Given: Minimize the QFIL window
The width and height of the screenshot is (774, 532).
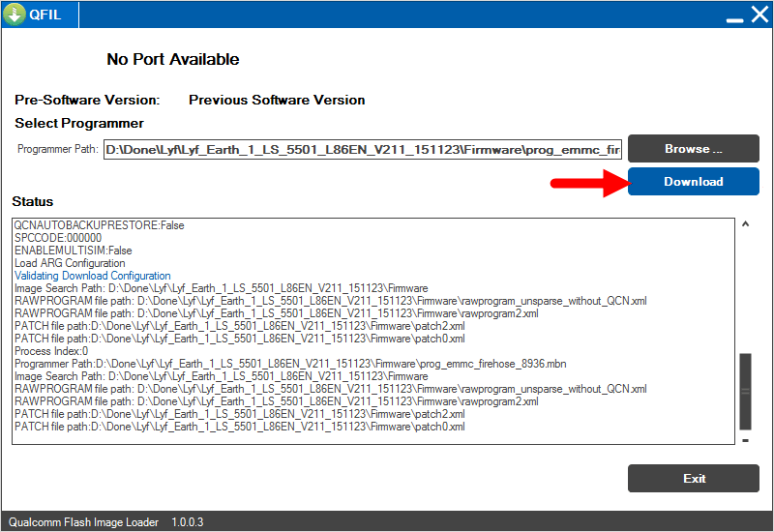Looking at the screenshot, I should [734, 17].
